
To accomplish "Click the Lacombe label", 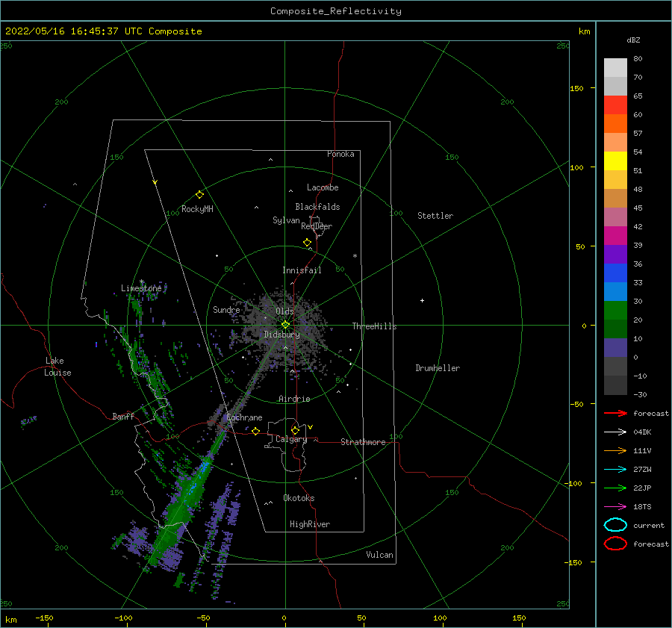I will click(x=323, y=187).
